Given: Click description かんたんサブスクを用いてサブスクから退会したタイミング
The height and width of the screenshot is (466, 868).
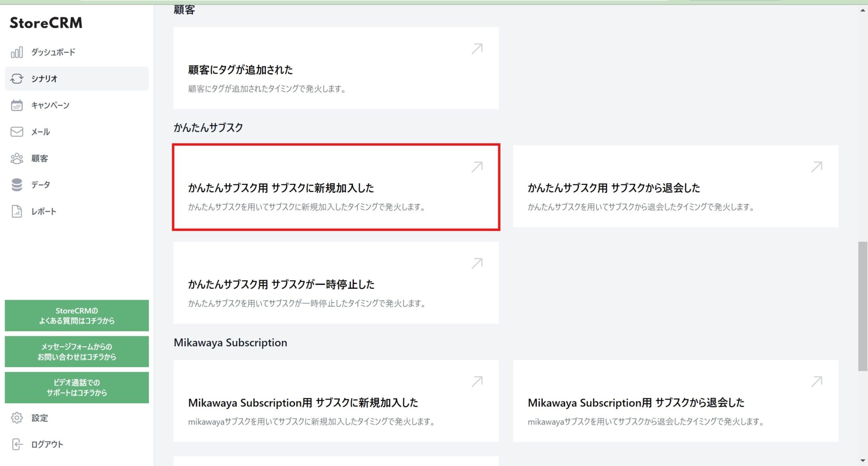Looking at the screenshot, I should coord(641,207).
